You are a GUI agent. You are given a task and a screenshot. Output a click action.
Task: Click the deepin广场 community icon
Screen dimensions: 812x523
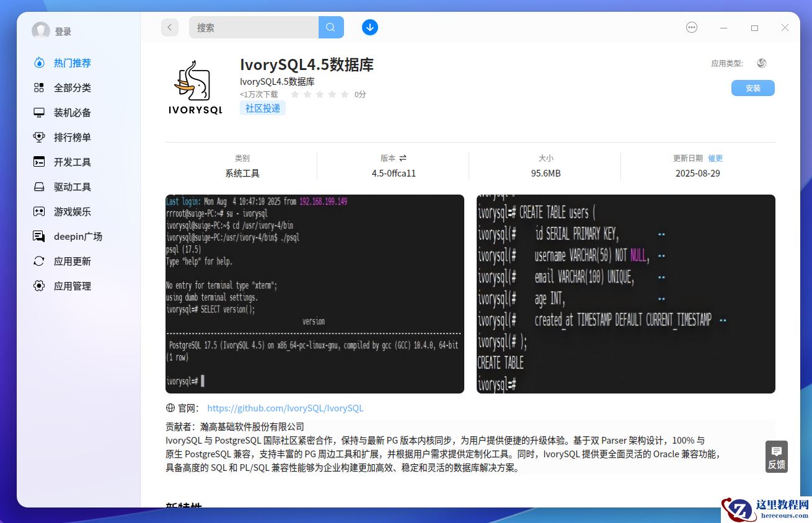(x=38, y=236)
